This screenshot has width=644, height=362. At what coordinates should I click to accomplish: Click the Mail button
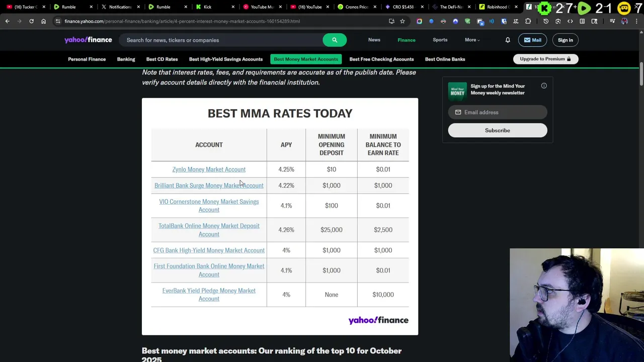click(x=532, y=40)
